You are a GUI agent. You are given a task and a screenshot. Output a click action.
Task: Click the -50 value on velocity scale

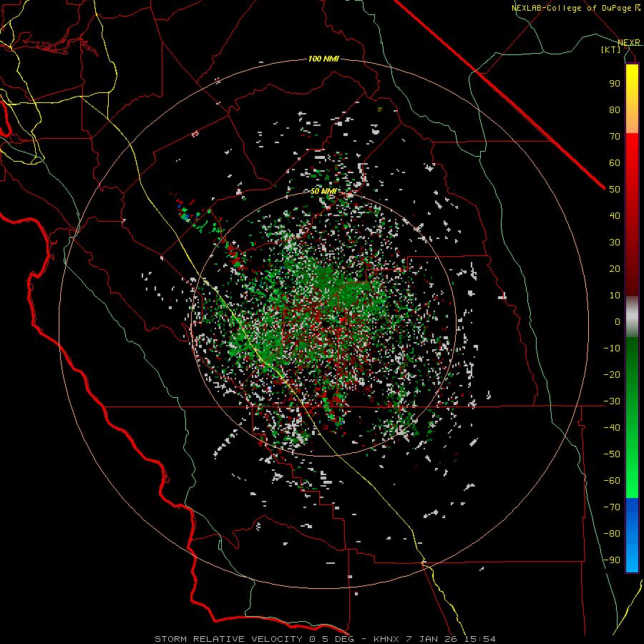[x=612, y=454]
